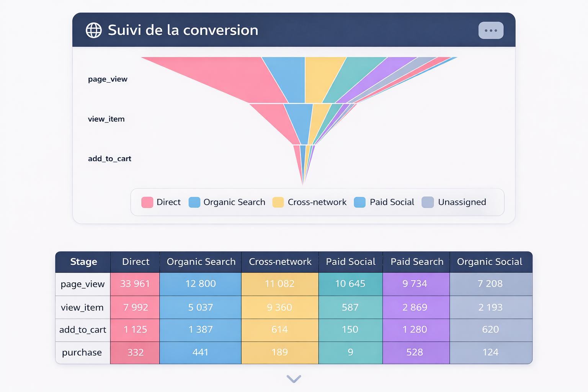Expand the table with the bottom chevron
588x392 pixels.
click(x=294, y=379)
